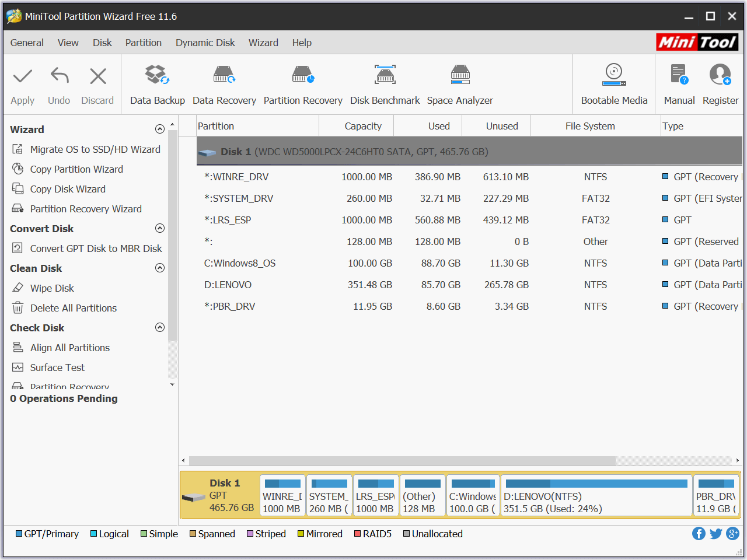
Task: Select the 128.00 MB Other partition row
Action: (x=469, y=242)
